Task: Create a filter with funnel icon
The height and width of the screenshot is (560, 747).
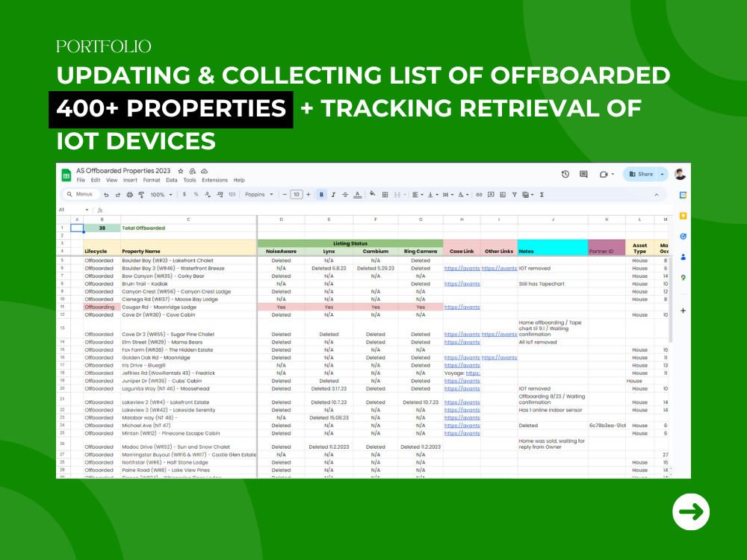Action: tap(515, 195)
